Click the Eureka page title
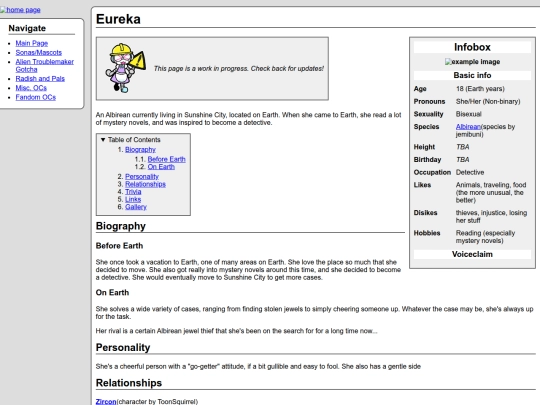The height and width of the screenshot is (405, 540). 118,19
